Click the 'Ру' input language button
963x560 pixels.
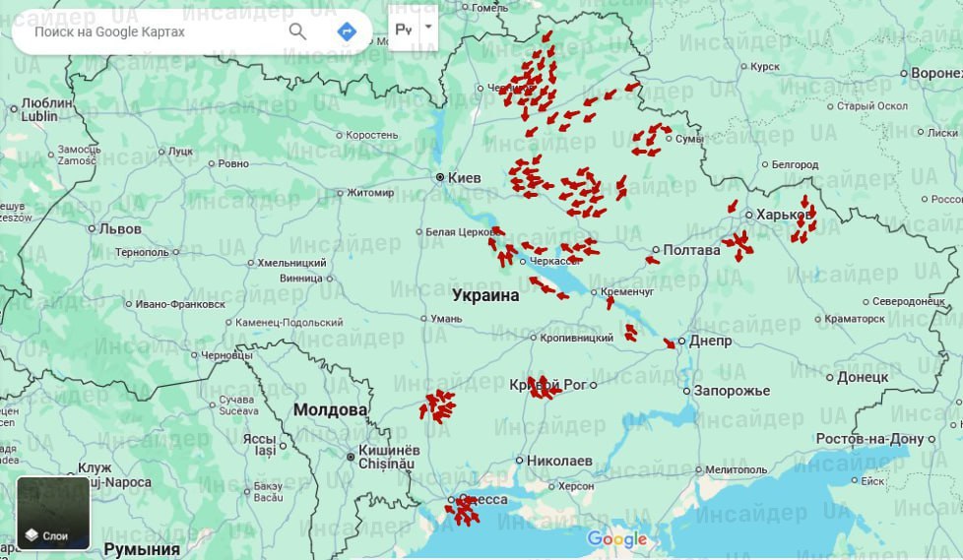[404, 30]
